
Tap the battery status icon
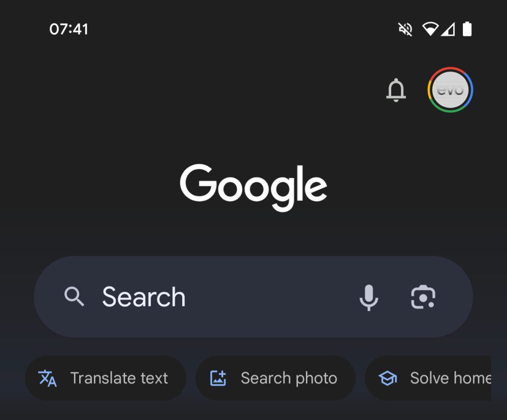pos(467,29)
